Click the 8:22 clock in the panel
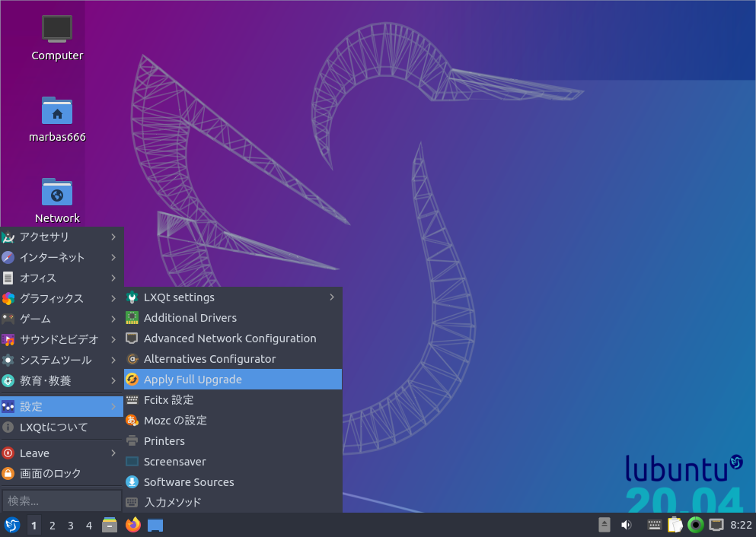 tap(741, 525)
